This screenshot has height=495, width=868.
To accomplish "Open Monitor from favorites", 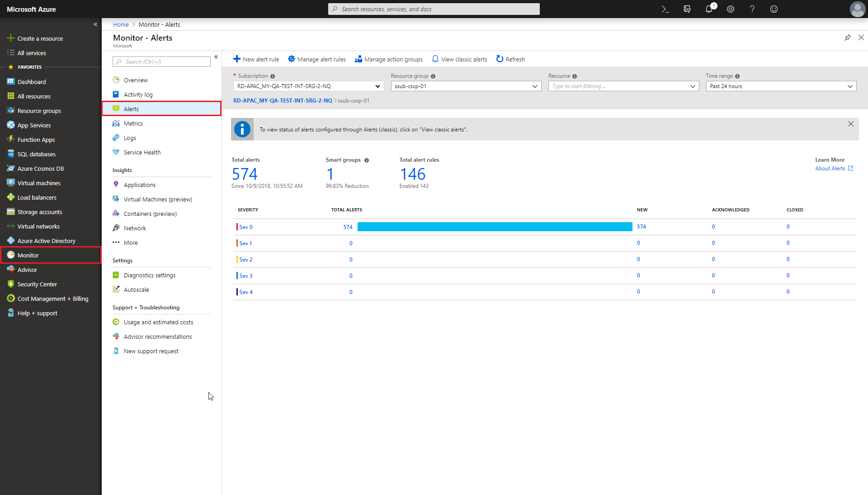I will point(51,255).
